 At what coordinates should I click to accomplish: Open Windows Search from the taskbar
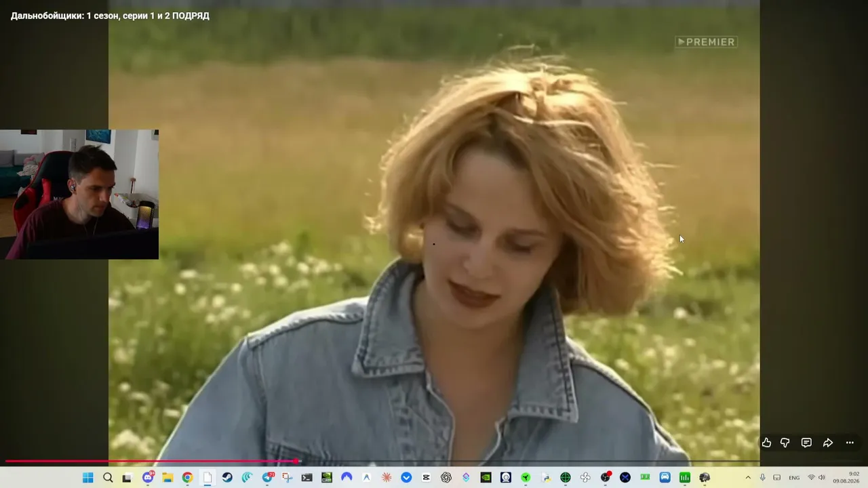(108, 478)
